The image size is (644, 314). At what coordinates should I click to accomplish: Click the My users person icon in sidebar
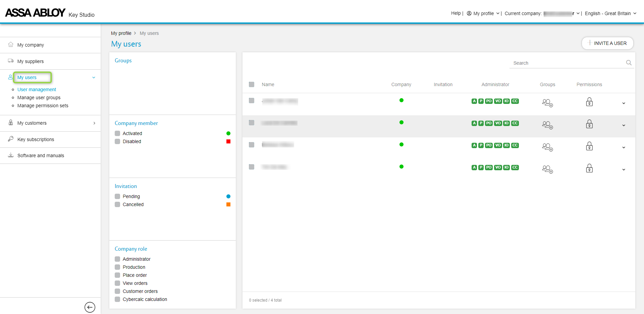pyautogui.click(x=10, y=77)
